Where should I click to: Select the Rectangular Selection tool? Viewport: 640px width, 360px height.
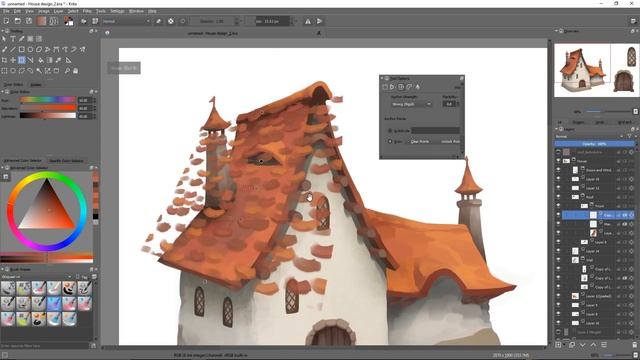coord(4,71)
